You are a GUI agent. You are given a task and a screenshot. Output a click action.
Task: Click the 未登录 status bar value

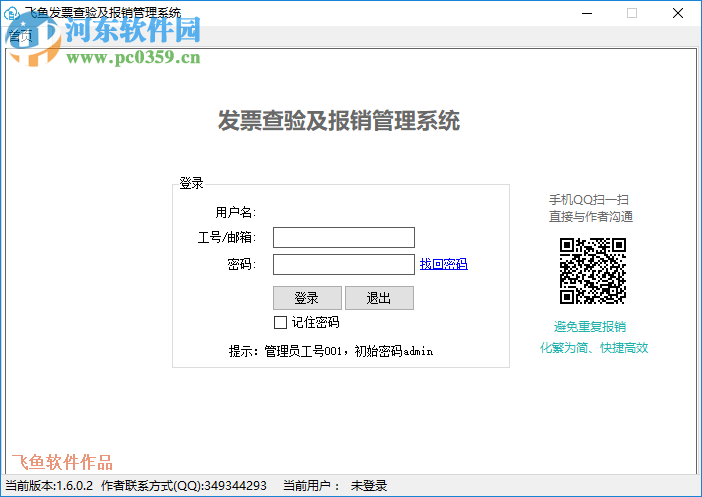point(368,486)
